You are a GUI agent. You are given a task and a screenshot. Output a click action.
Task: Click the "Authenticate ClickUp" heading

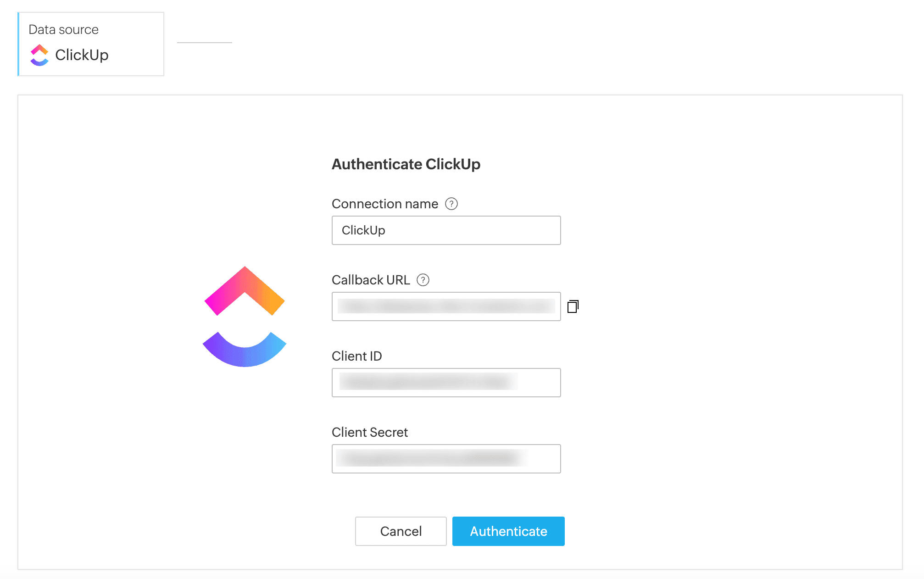[406, 164]
